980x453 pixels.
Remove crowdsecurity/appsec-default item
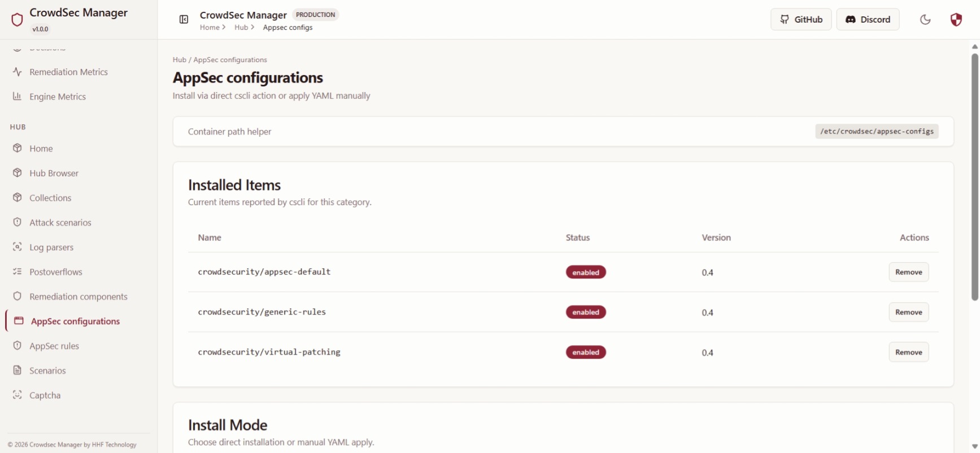coord(908,272)
